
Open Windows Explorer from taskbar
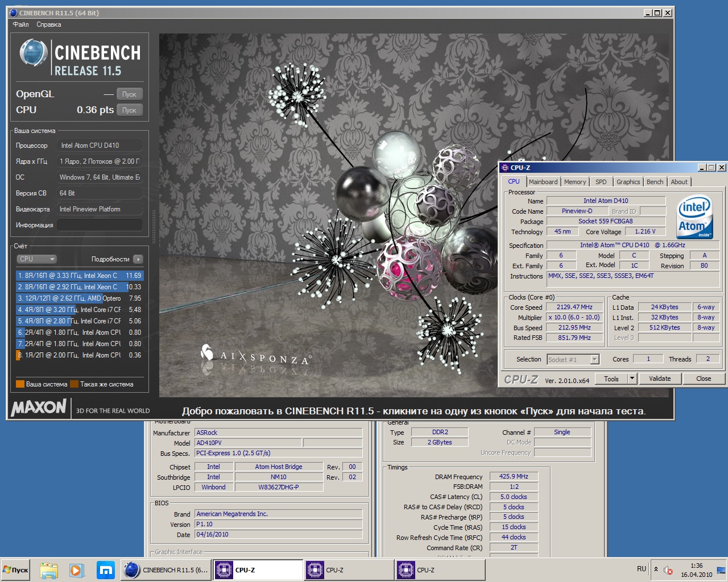(x=49, y=570)
